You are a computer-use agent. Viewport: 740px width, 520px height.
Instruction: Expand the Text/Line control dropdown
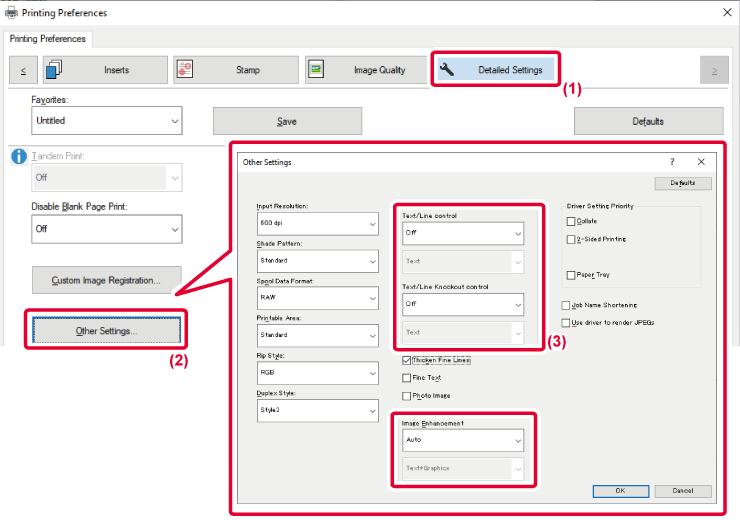click(462, 233)
